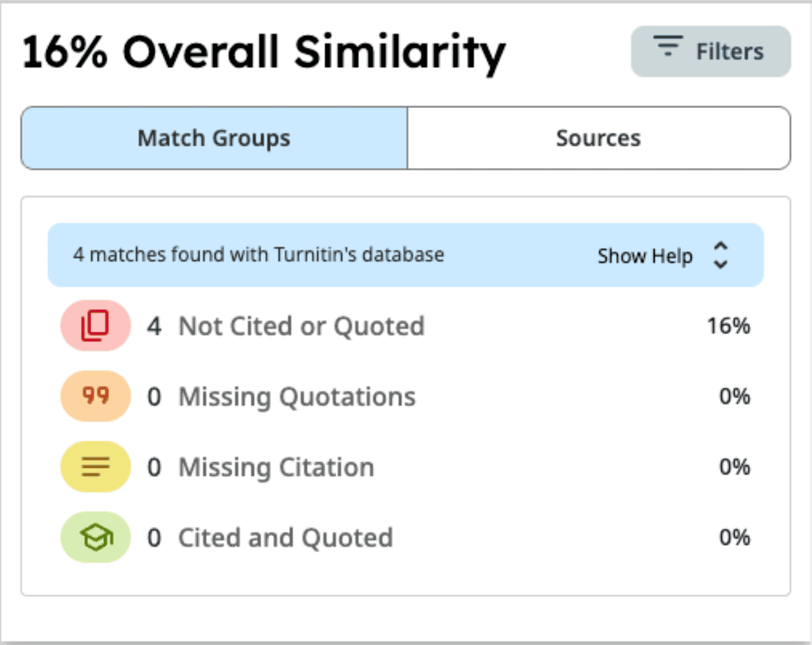The height and width of the screenshot is (645, 812).
Task: Click the 0% value for Cited and Quoted
Action: tap(734, 538)
